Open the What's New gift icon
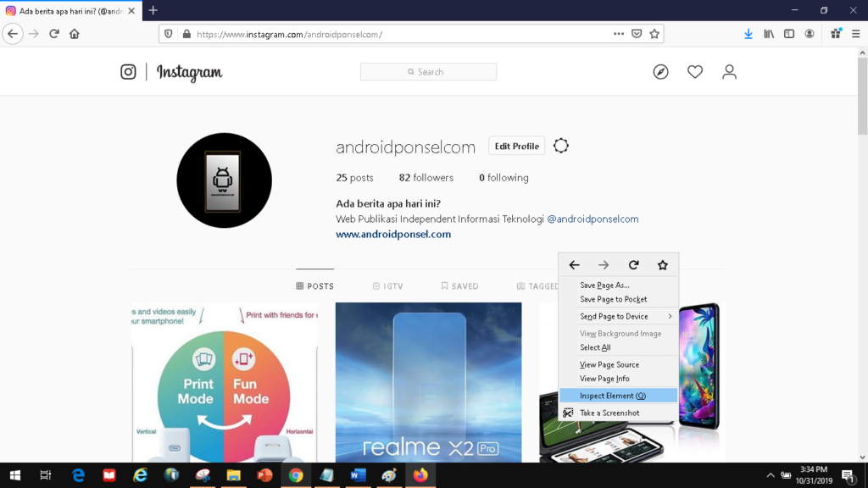 click(836, 34)
